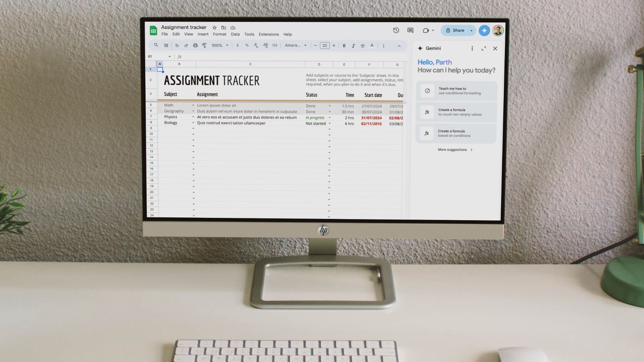The height and width of the screenshot is (362, 644).
Task: Click the Share button
Action: click(x=455, y=30)
